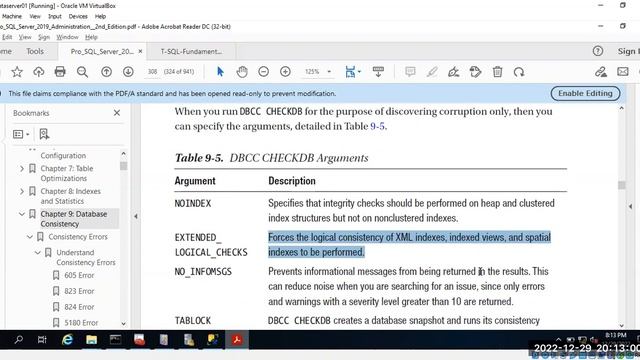Collapse the left navigation pane arrow

(x=136, y=216)
